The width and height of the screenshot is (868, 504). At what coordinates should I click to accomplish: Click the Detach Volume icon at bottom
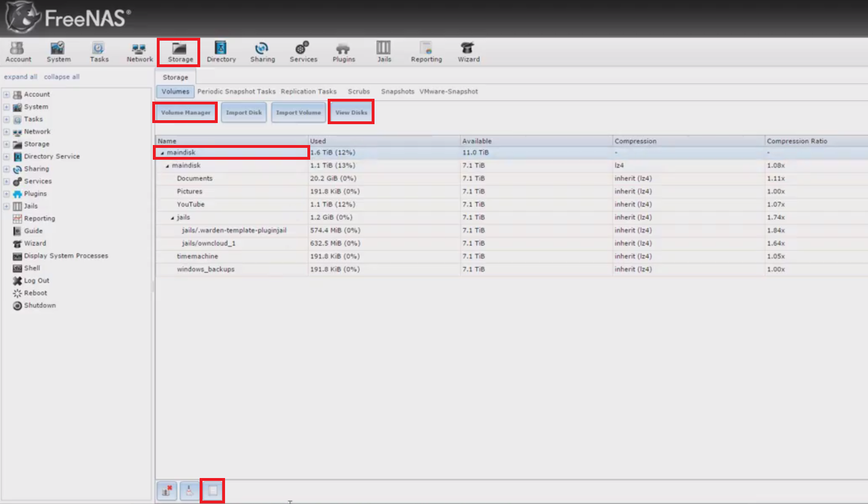167,490
